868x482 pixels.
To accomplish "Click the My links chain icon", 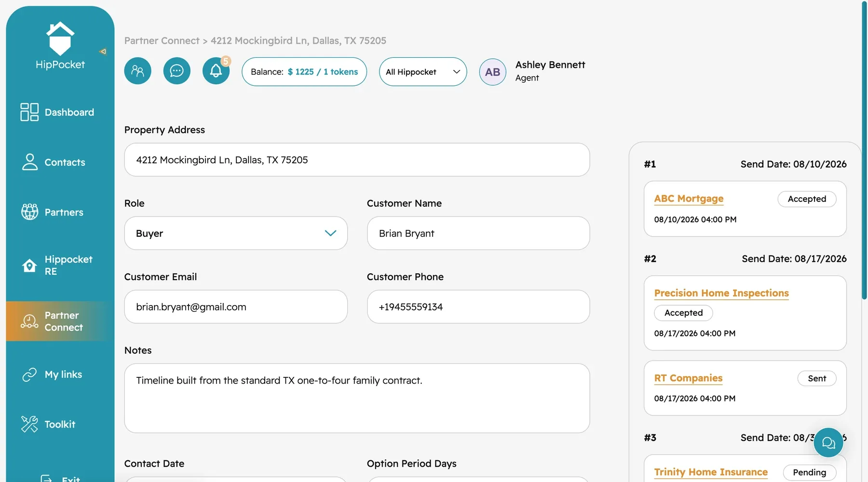I will coord(29,375).
